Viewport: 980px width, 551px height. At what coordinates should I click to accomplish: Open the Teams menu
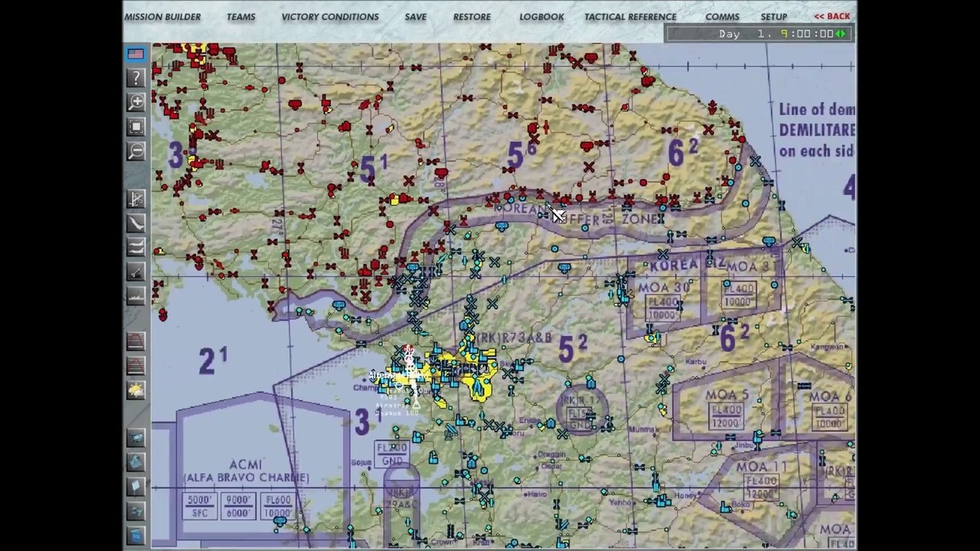pos(241,17)
